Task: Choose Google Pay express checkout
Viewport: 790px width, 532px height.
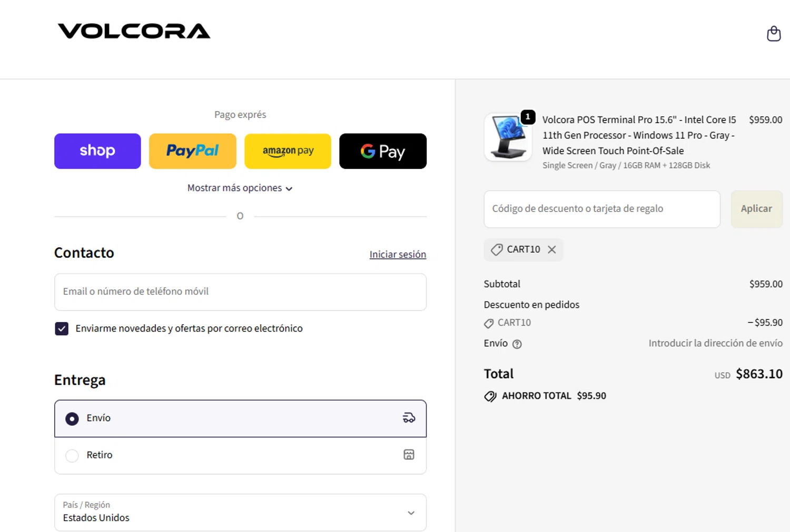Action: coord(383,151)
